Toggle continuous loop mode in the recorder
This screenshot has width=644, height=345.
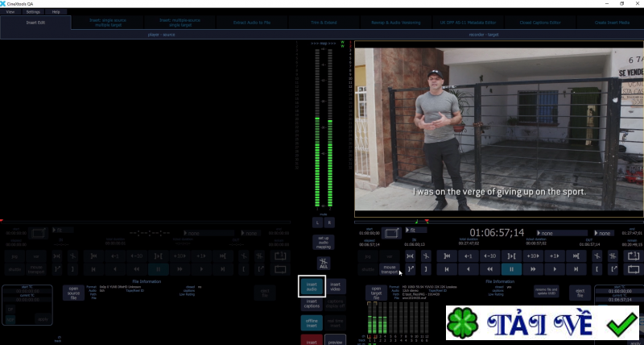pyautogui.click(x=634, y=269)
